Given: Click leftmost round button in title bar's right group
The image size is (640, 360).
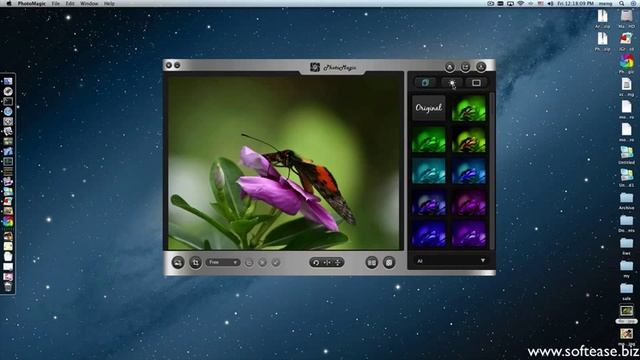Looking at the screenshot, I should coord(450,67).
